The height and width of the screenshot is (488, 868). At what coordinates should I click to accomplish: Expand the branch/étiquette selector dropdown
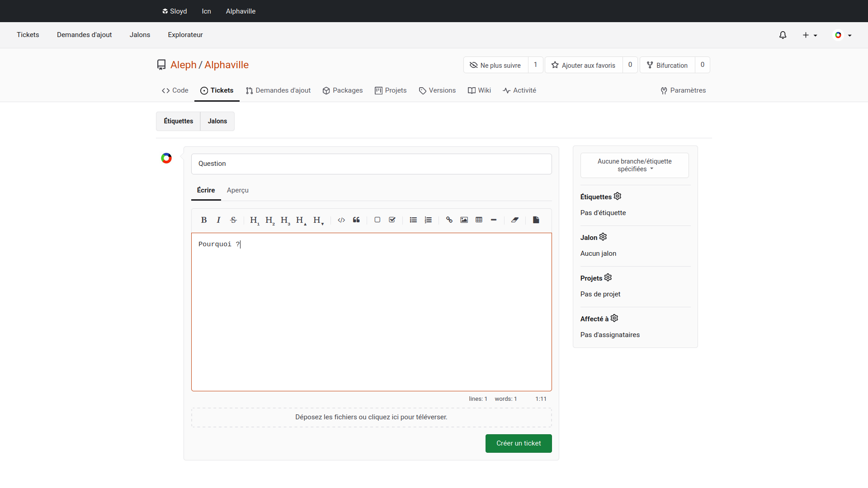[634, 165]
